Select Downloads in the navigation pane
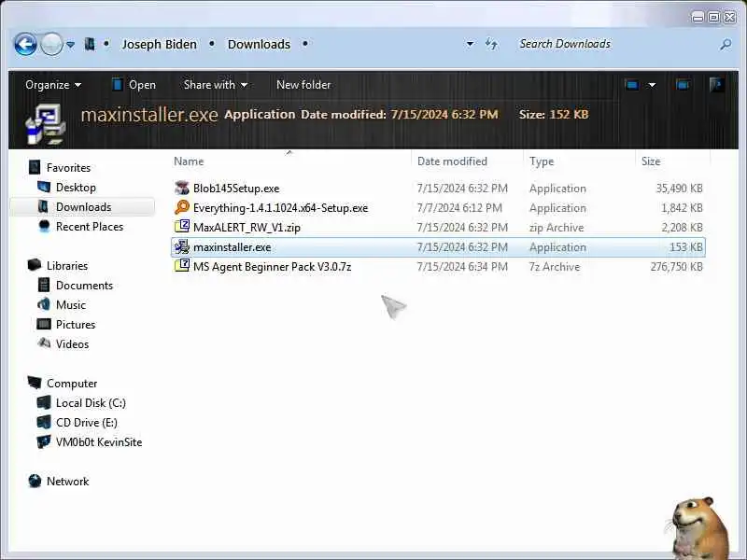747x560 pixels. coord(82,207)
